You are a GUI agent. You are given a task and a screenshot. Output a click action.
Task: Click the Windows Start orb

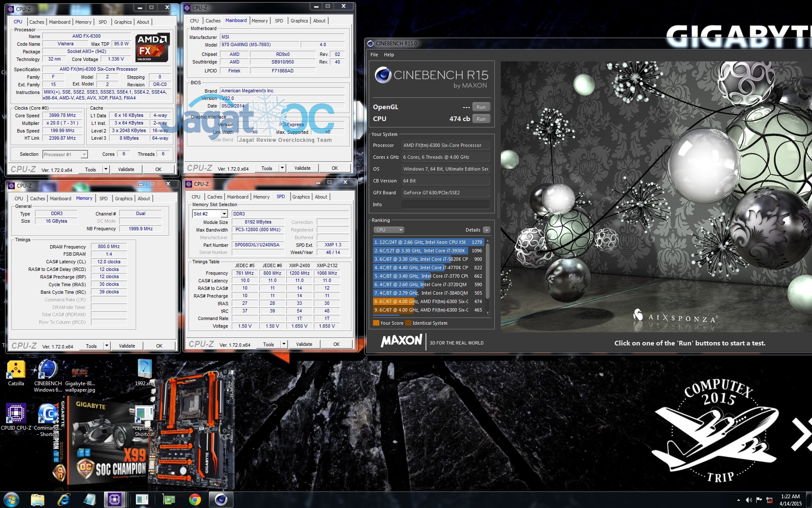(11, 500)
